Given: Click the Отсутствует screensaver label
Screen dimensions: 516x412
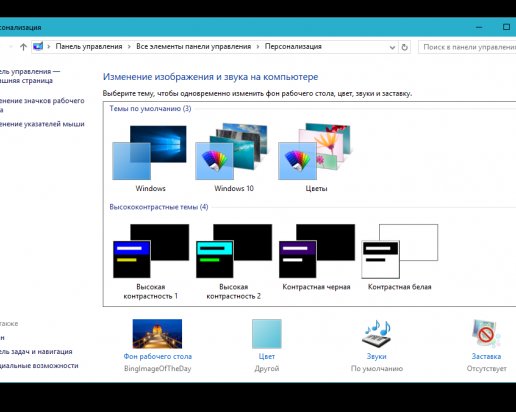Looking at the screenshot, I should click(486, 369).
